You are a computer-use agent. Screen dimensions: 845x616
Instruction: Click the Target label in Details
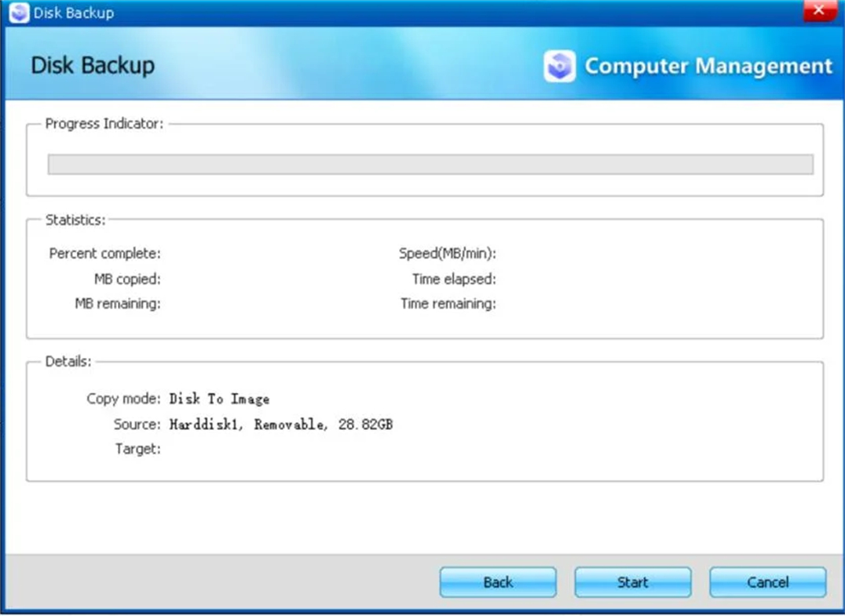pyautogui.click(x=137, y=449)
